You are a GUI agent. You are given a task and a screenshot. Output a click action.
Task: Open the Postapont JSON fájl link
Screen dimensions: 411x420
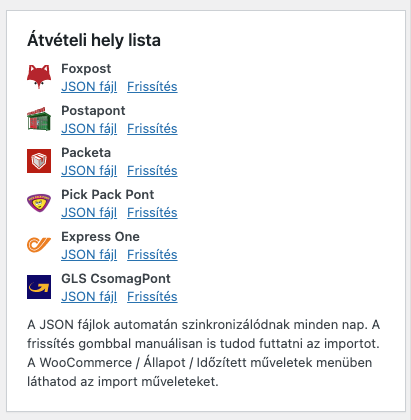89,129
